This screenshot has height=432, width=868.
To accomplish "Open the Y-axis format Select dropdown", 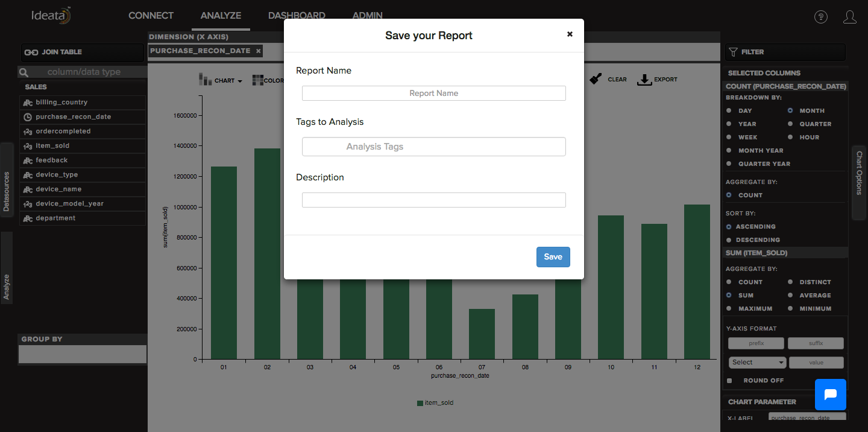I will click(758, 363).
